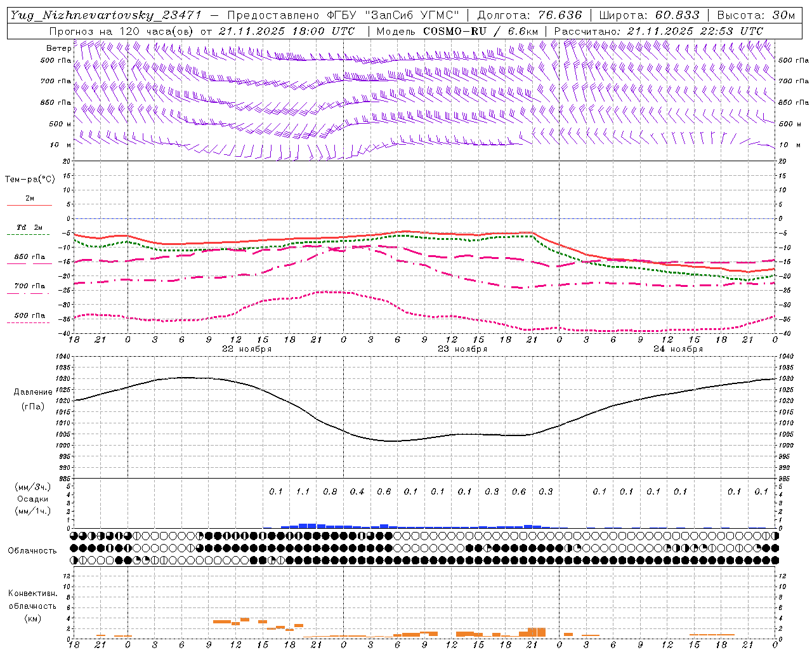This screenshot has width=812, height=650.
Task: Click the 2м temperature legend entry
Action: coord(30,198)
